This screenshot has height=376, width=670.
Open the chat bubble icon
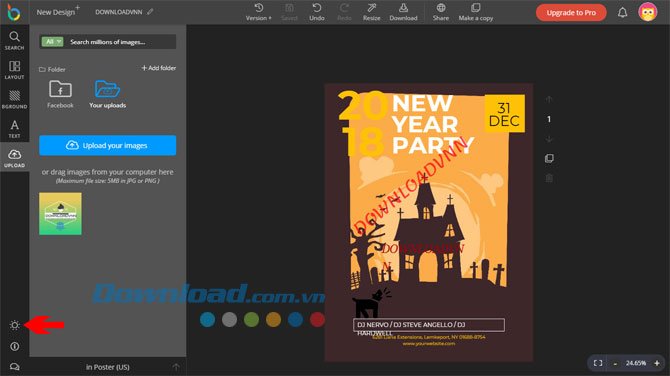click(x=15, y=367)
